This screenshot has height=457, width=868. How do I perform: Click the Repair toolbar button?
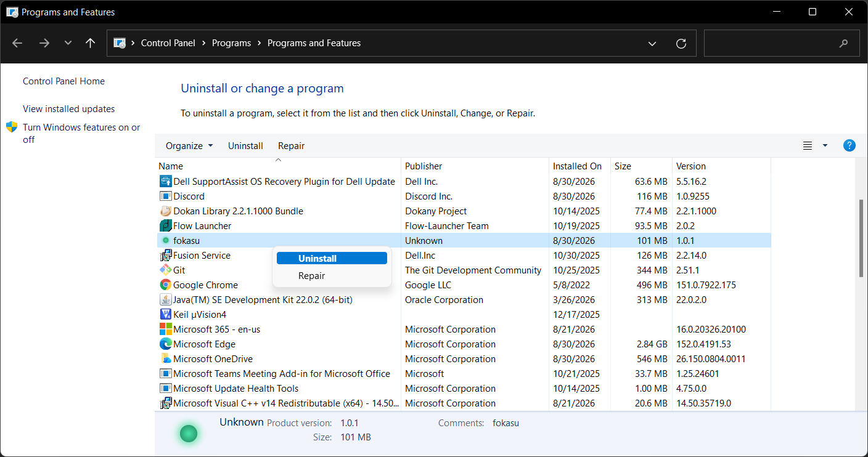pyautogui.click(x=291, y=146)
